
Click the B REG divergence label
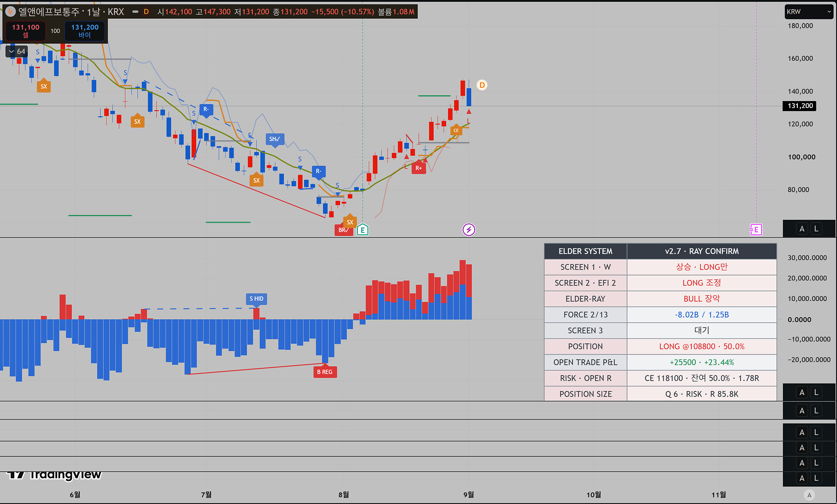(325, 372)
